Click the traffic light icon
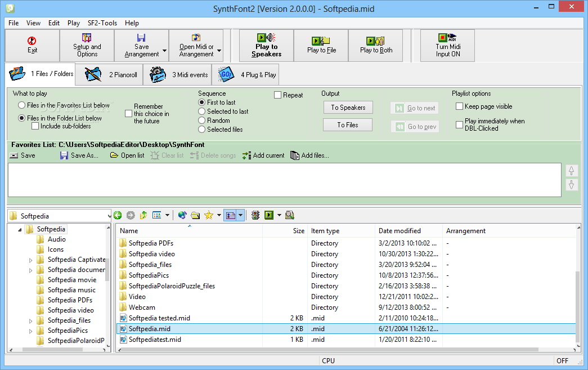The image size is (588, 370). coord(255,215)
